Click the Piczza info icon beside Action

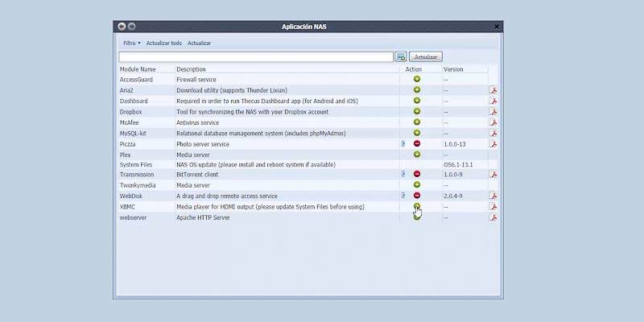(403, 143)
